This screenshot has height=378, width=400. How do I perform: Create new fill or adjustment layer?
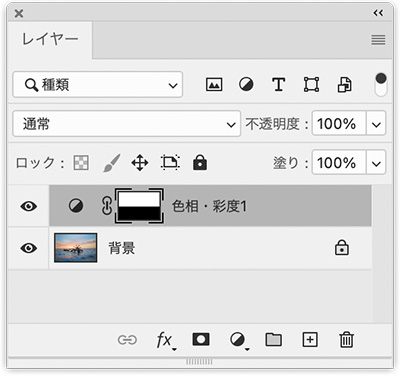239,341
